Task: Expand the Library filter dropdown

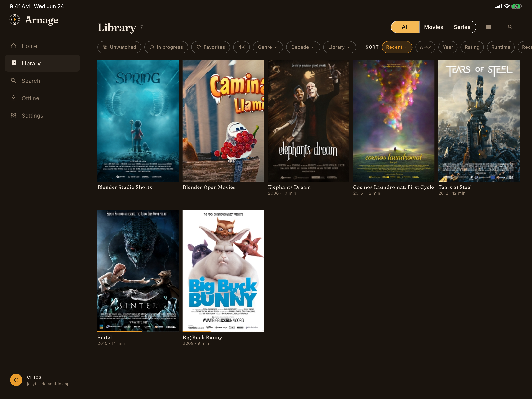Action: tap(339, 47)
